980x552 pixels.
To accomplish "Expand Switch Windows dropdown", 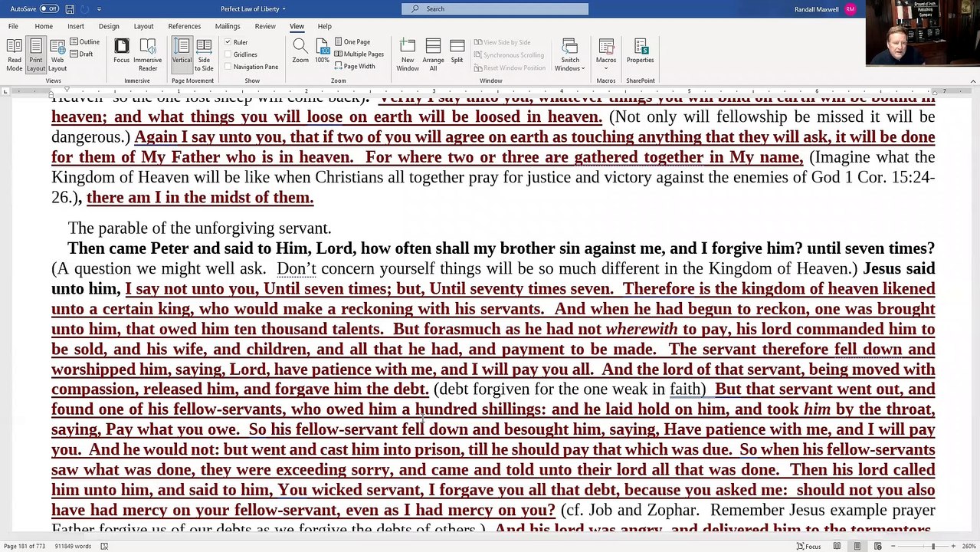I will [x=570, y=54].
